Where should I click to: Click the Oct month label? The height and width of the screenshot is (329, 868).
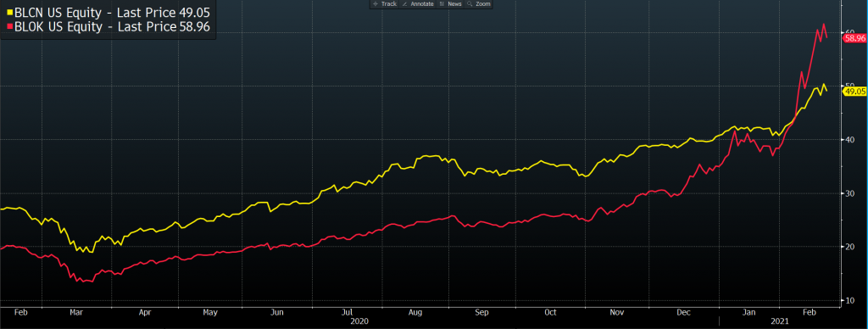(550, 312)
